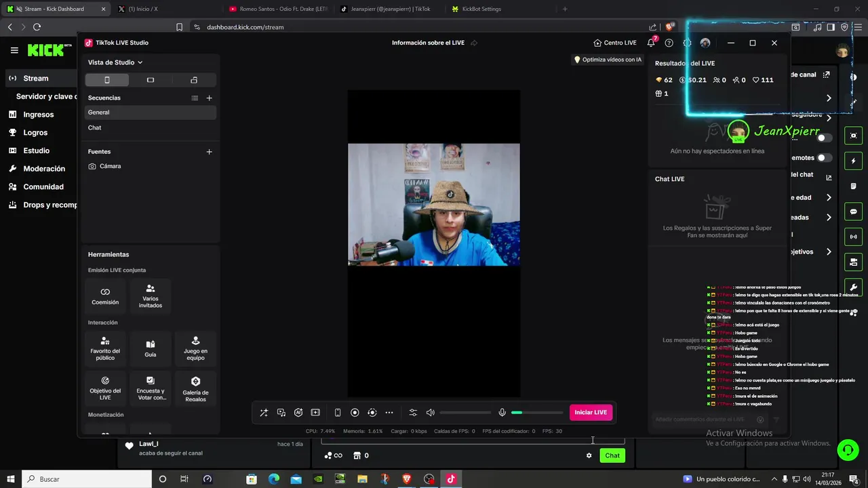
Task: Click Optimiza videos con IA
Action: pos(608,60)
